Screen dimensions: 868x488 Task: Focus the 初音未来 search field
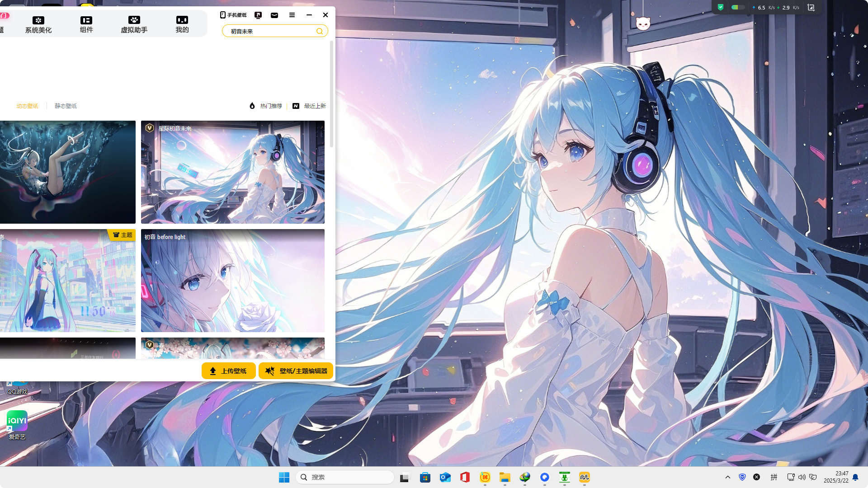[x=269, y=31]
